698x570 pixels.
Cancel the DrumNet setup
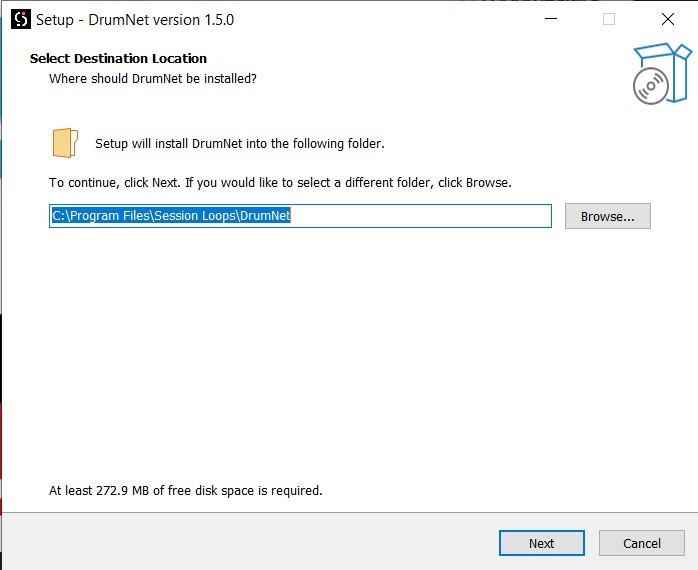click(x=641, y=543)
